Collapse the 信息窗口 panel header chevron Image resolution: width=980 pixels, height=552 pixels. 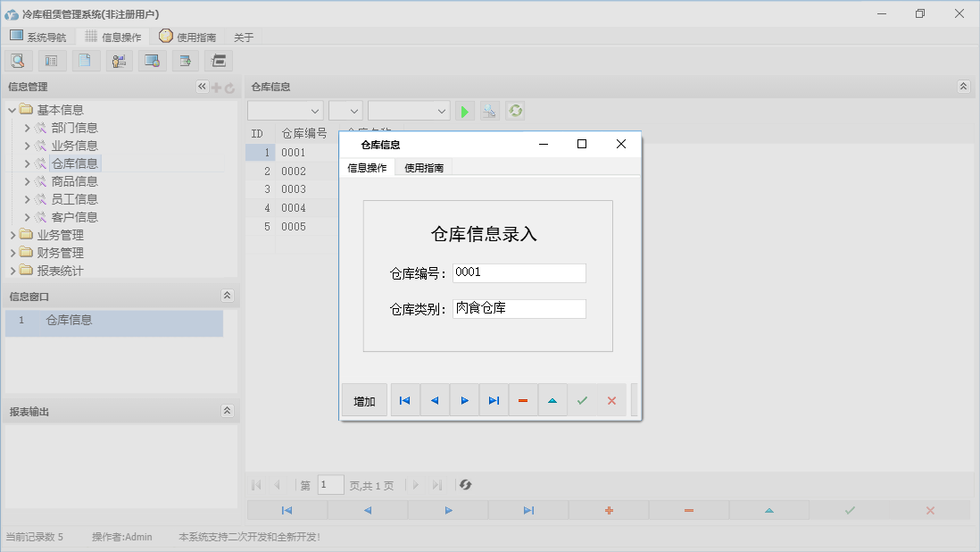click(x=229, y=295)
